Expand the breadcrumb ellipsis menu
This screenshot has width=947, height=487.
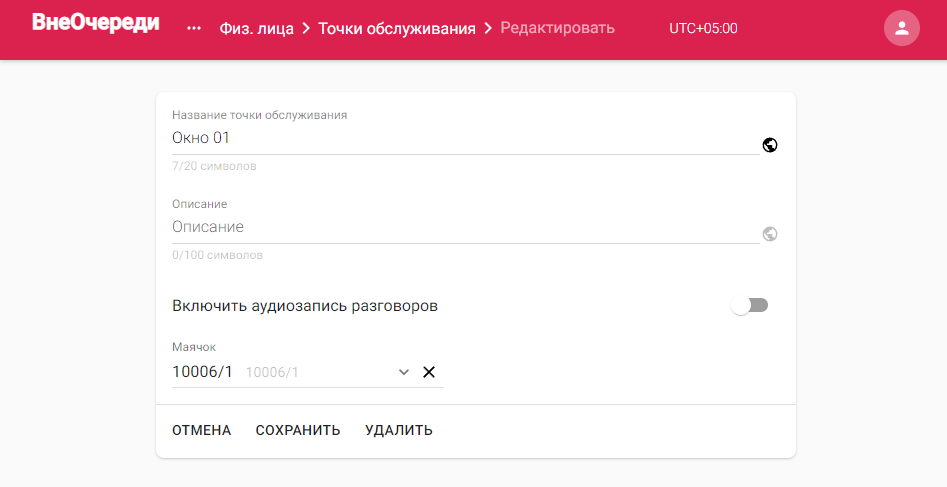(x=194, y=28)
